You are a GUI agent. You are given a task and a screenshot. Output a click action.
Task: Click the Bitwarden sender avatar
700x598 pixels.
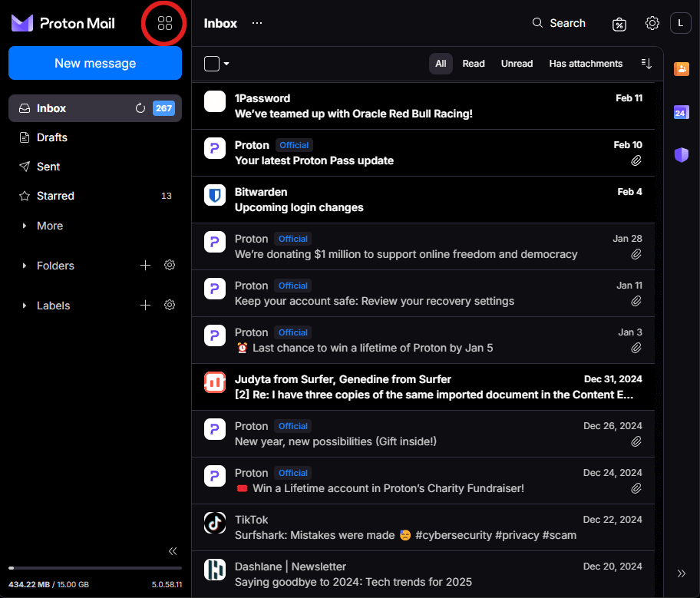tap(215, 195)
